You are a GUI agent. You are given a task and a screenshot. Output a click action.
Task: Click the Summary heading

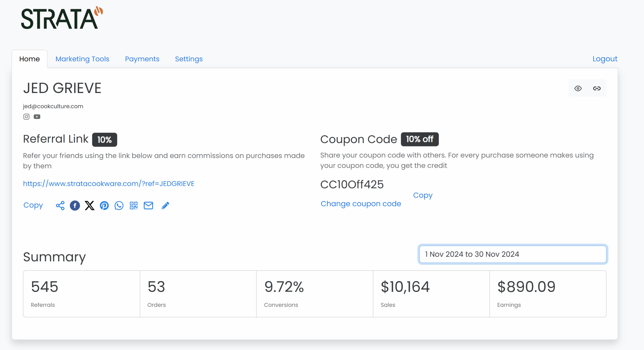54,257
